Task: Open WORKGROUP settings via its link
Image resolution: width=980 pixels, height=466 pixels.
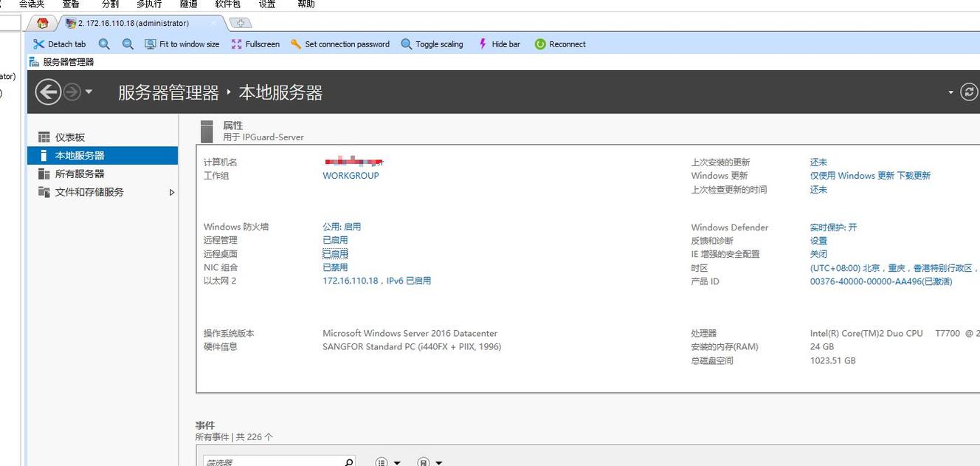Action: [x=351, y=176]
